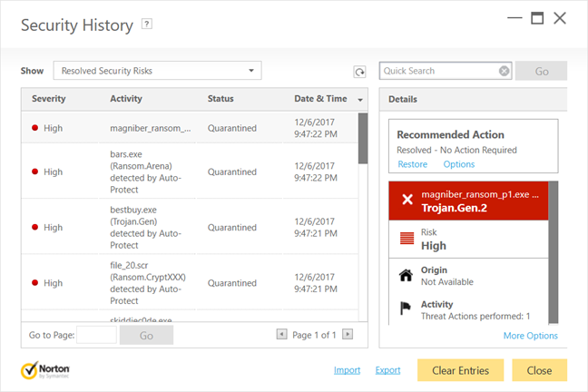Click the Date & Time column header
Screen dimensions: 588x392
pos(320,99)
